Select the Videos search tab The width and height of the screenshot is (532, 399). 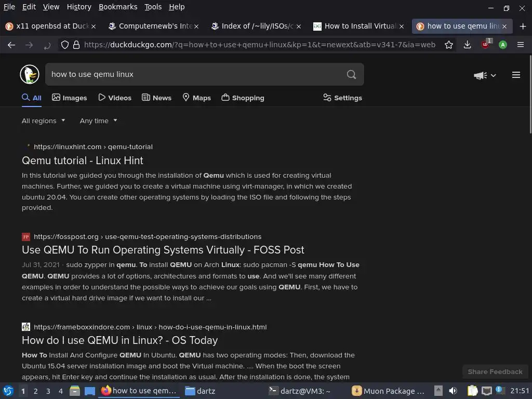pyautogui.click(x=115, y=98)
